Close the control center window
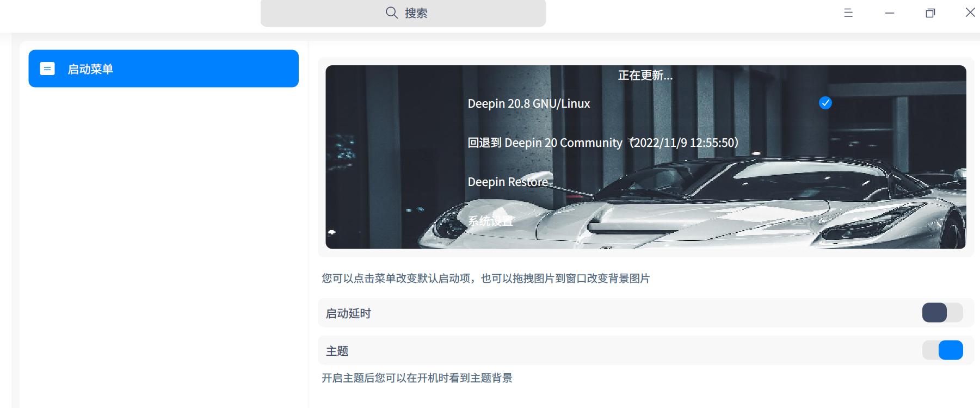The width and height of the screenshot is (980, 408). pos(970,13)
